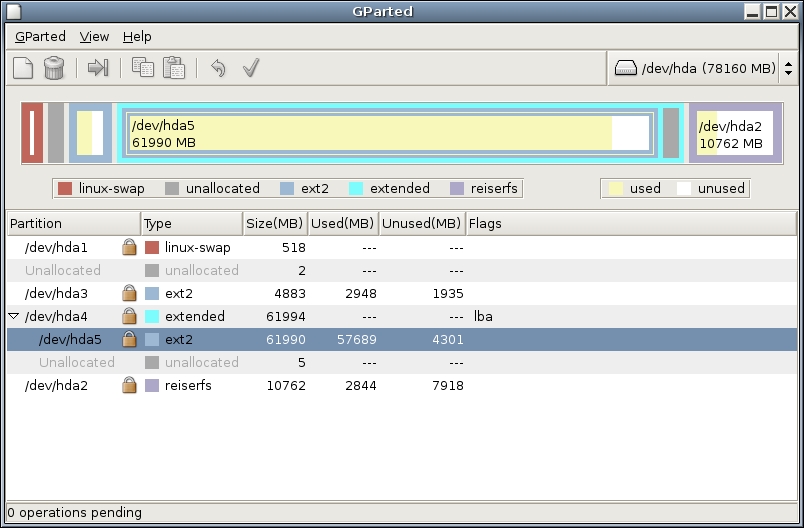Image resolution: width=804 pixels, height=528 pixels.
Task: Click the 0 operations pending status bar
Action: 402,513
